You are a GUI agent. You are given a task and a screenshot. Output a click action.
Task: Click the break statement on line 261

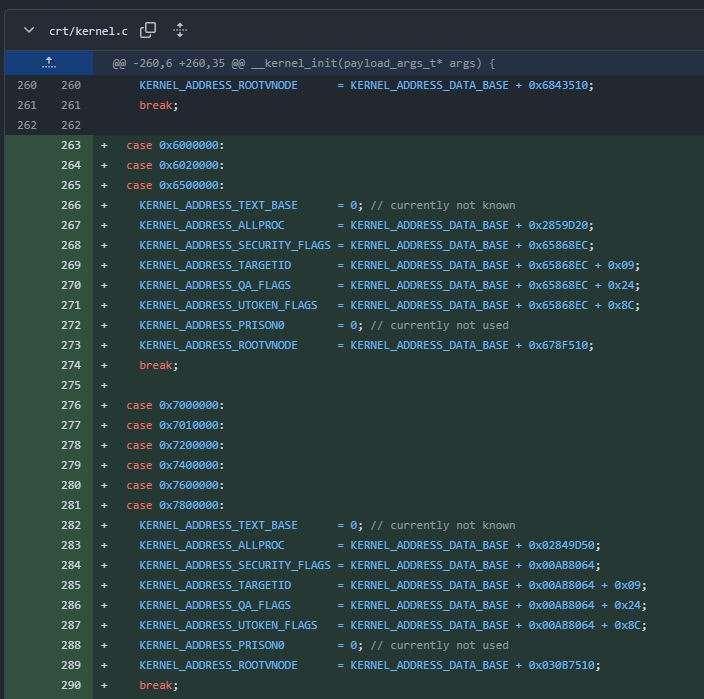coord(156,106)
